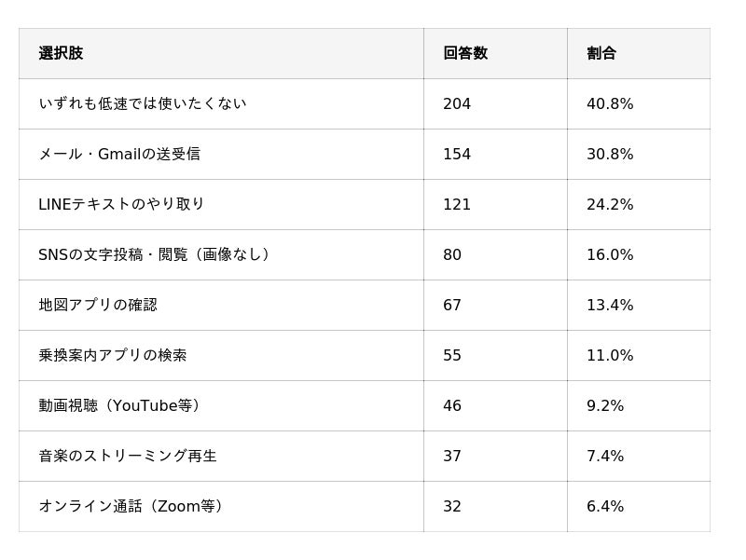Screen dimensions: 746x560
Task: Select the 24.2% percentage cell
Action: (x=610, y=204)
